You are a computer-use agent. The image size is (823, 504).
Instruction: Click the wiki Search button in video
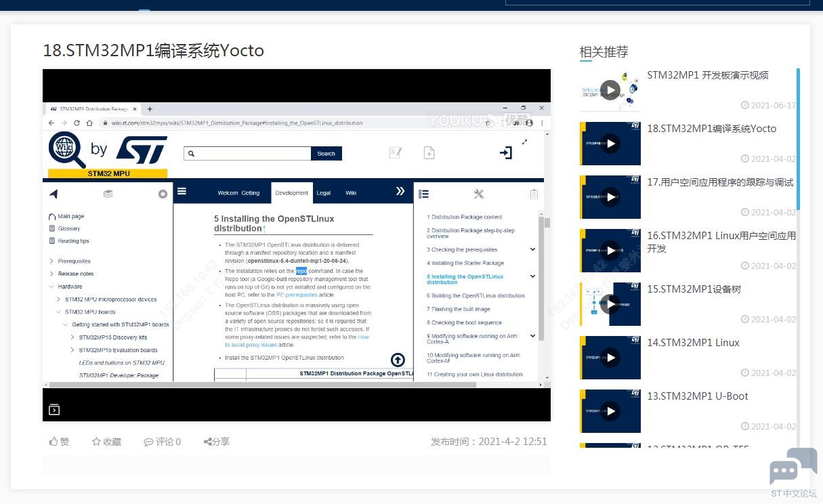[x=326, y=154]
